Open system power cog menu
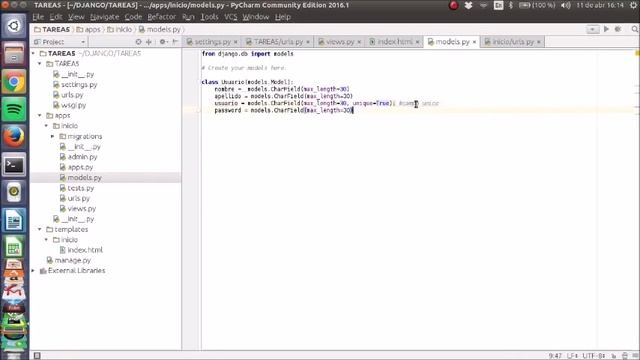Screen dimensions: 640x360 (x=634, y=5)
